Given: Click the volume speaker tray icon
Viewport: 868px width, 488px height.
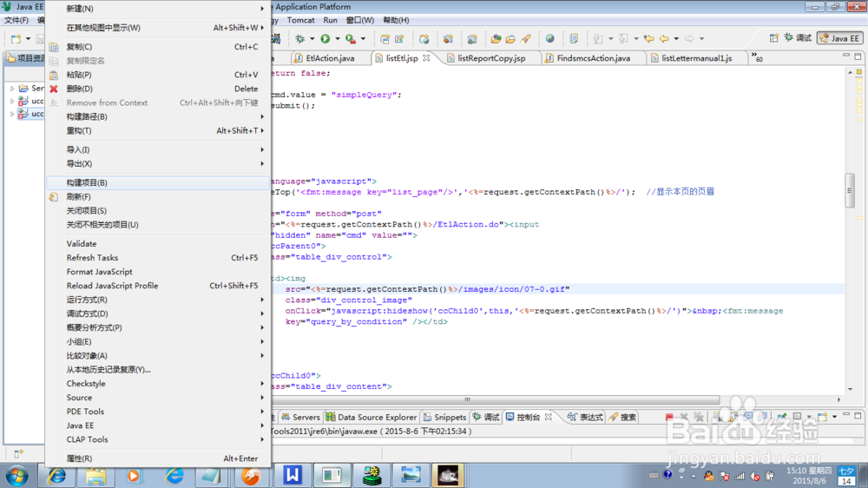Looking at the screenshot, I should click(x=754, y=476).
